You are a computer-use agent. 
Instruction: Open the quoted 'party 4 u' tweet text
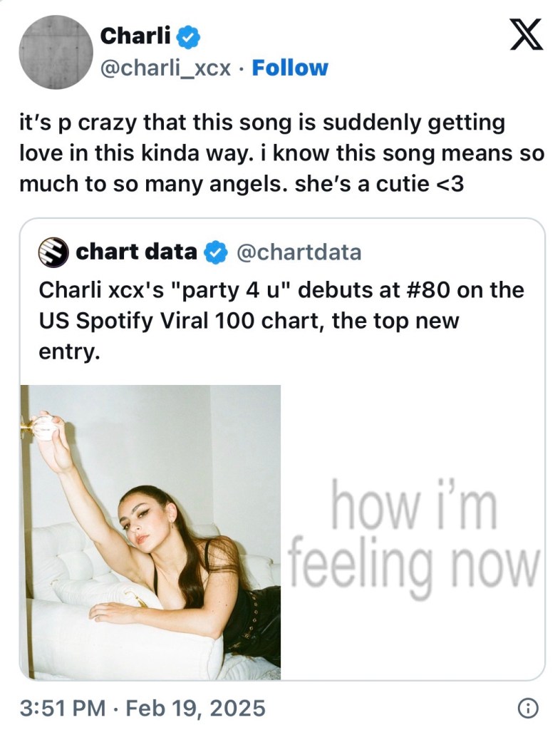point(281,321)
